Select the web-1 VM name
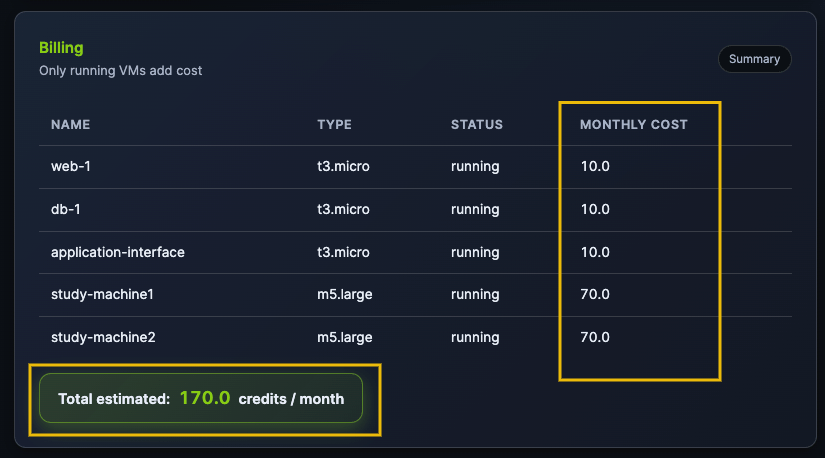The image size is (825, 458). 72,166
